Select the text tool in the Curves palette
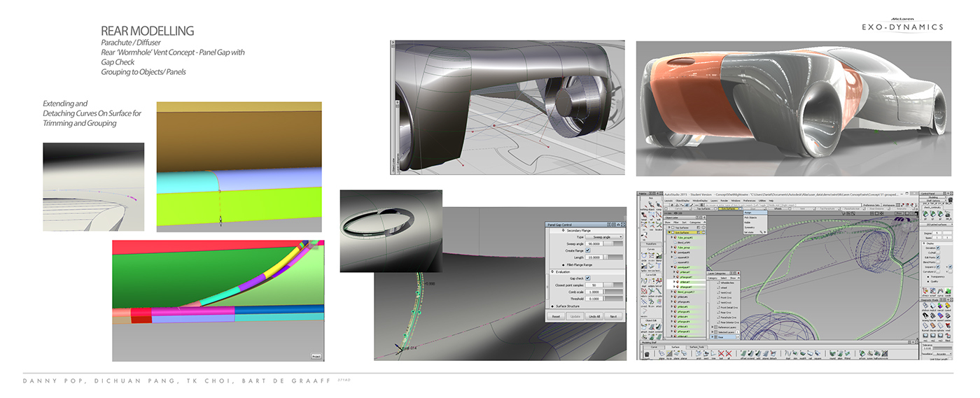Viewport: 980px width, 398px height. [x=659, y=266]
